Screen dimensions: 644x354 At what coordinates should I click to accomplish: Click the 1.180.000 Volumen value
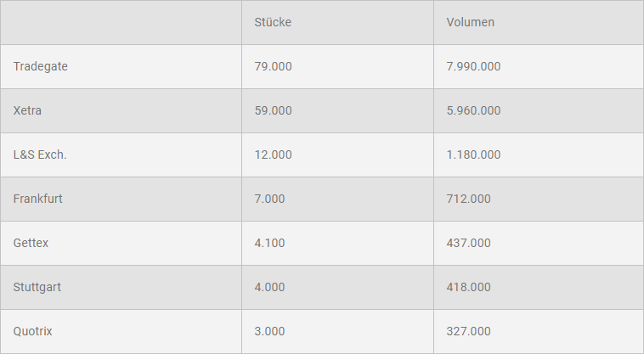[473, 155]
